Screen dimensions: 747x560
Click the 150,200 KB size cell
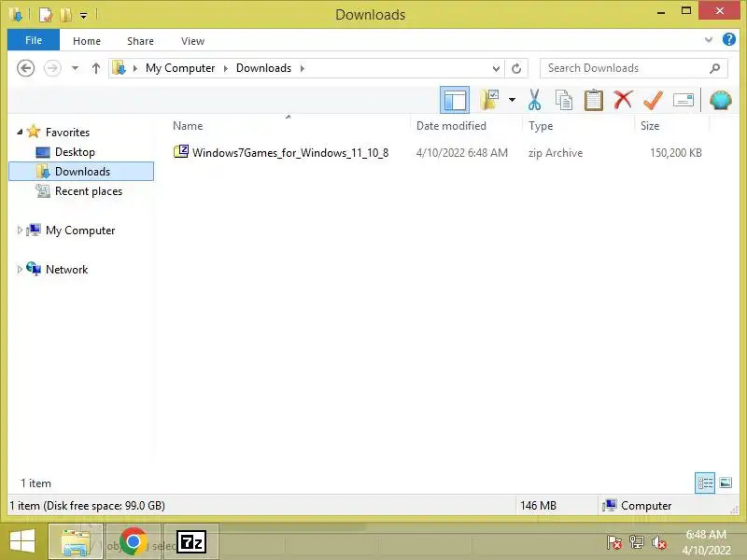675,153
